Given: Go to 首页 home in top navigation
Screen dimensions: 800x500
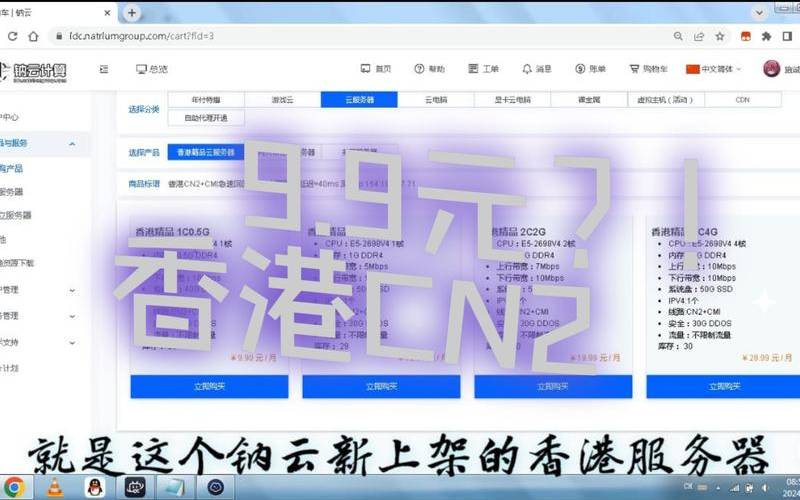Looking at the screenshot, I should (x=376, y=69).
